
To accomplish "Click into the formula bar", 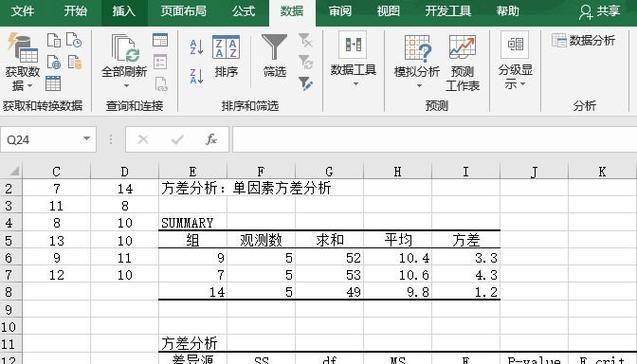I will coord(434,140).
